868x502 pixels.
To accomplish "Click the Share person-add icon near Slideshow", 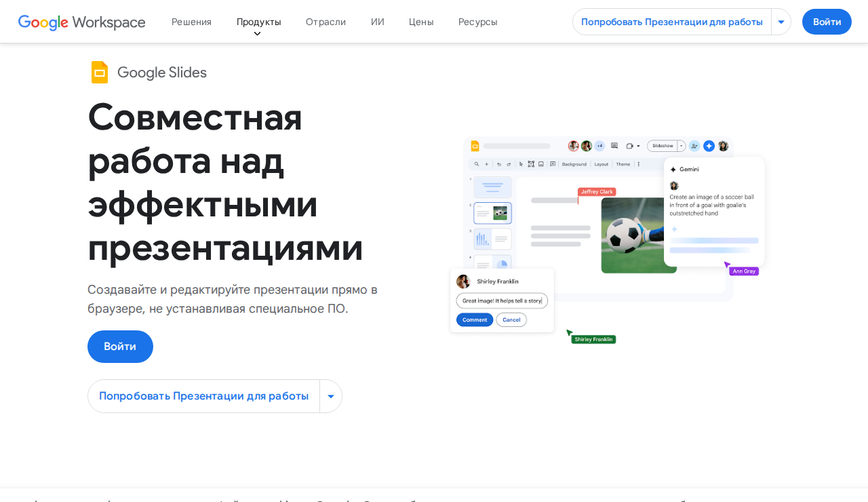I will coord(694,146).
